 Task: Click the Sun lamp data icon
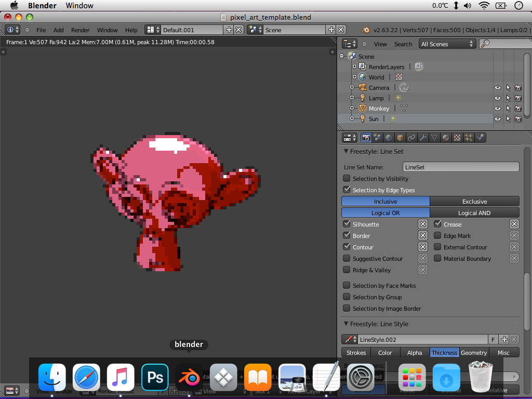point(393,119)
